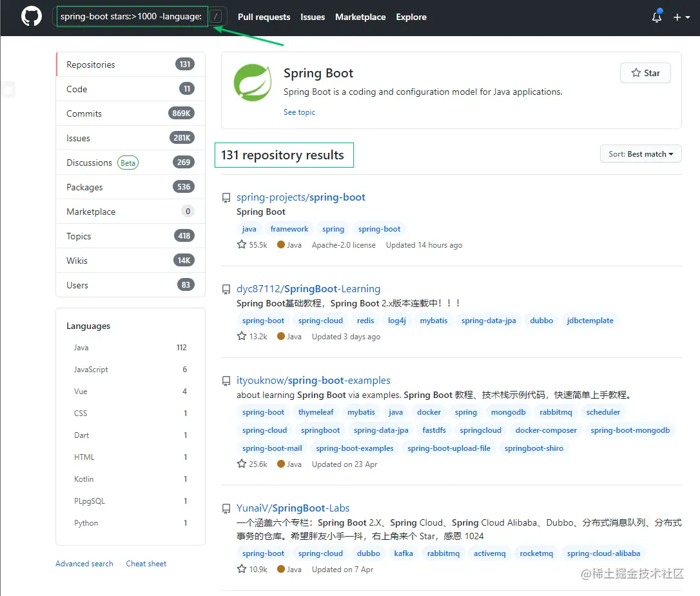Open Cheat sheet link
The width and height of the screenshot is (700, 596).
[x=146, y=563]
